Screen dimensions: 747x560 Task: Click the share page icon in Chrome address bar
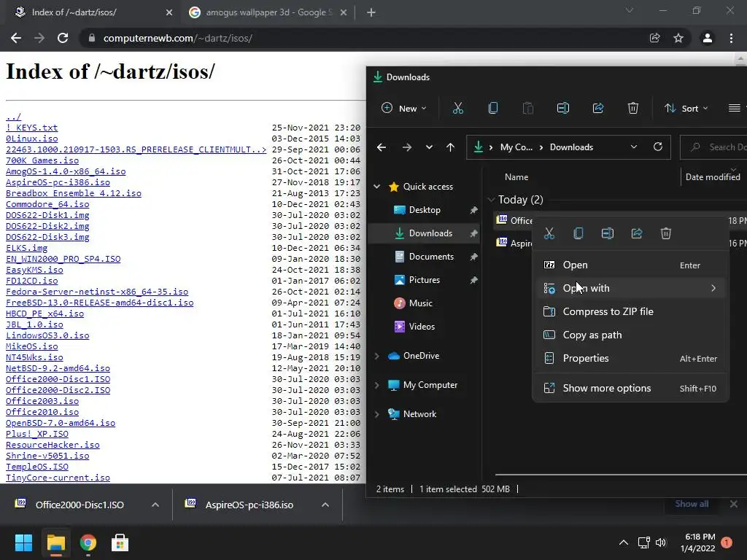pyautogui.click(x=655, y=38)
